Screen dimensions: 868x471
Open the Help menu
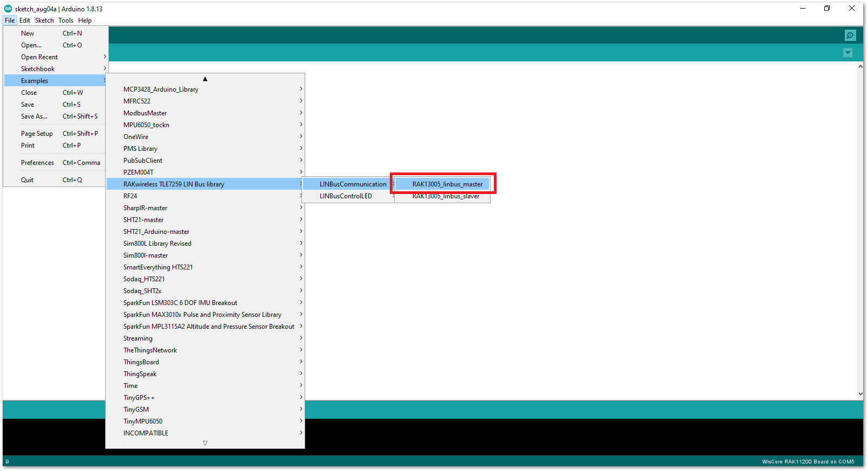85,20
